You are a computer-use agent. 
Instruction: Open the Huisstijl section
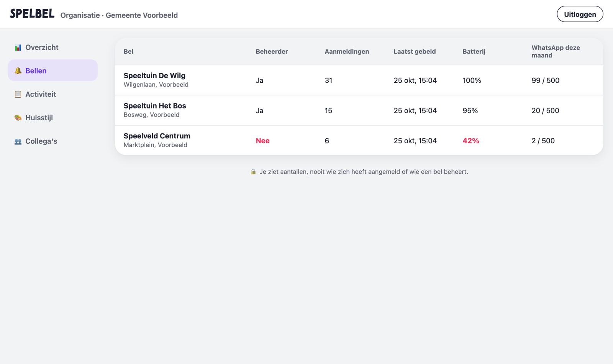[x=53, y=118]
